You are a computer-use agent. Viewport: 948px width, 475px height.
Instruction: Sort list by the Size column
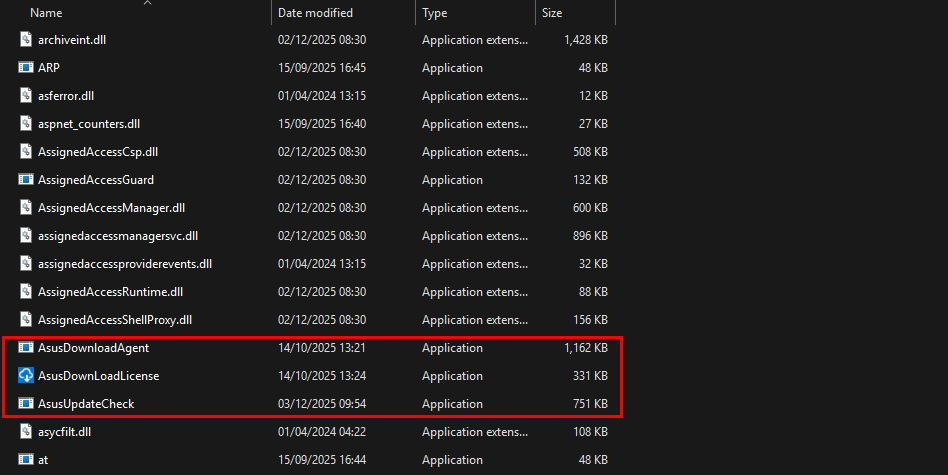point(552,13)
